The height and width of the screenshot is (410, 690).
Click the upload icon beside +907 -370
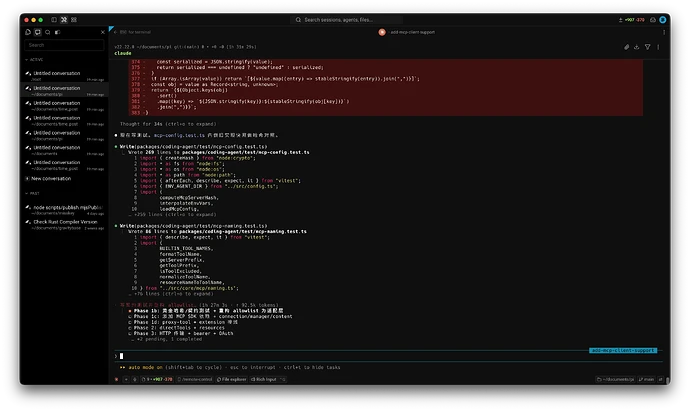pos(620,20)
